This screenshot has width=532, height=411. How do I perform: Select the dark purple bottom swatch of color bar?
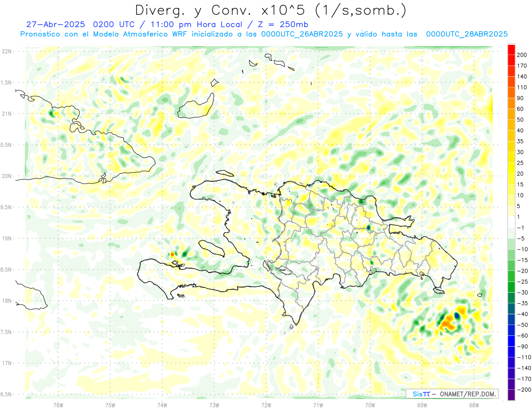[512, 395]
